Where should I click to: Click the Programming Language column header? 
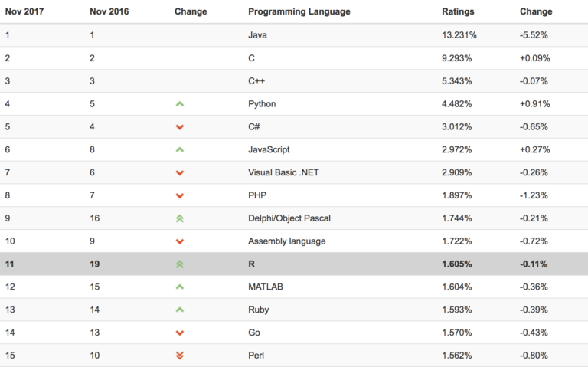point(299,11)
